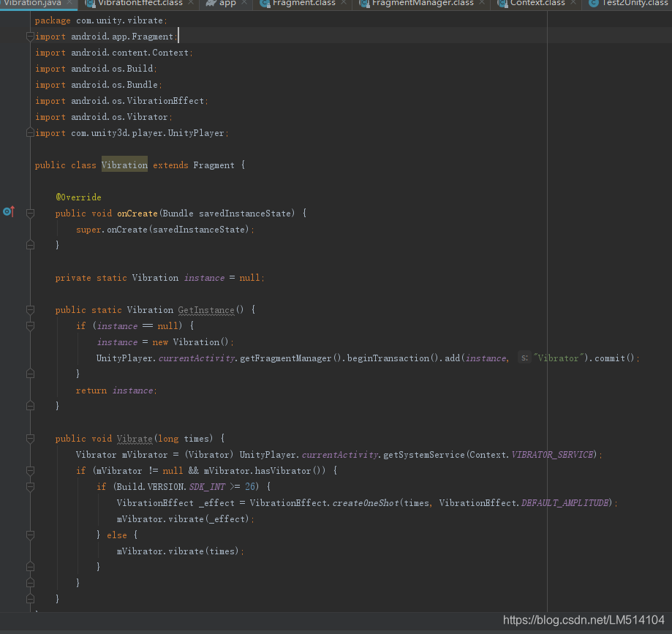Collapse the onCreate method with its fold arrow
The width and height of the screenshot is (672, 634).
[30, 212]
